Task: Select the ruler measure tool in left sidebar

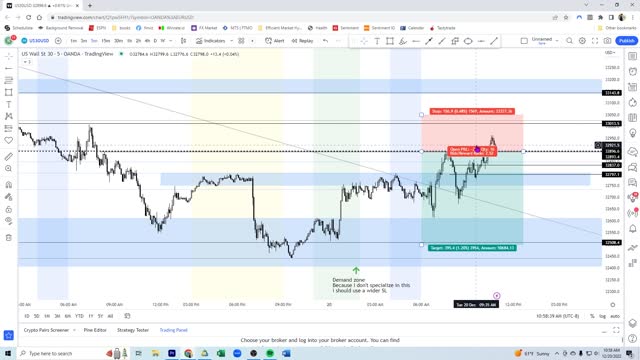Action: (9, 156)
